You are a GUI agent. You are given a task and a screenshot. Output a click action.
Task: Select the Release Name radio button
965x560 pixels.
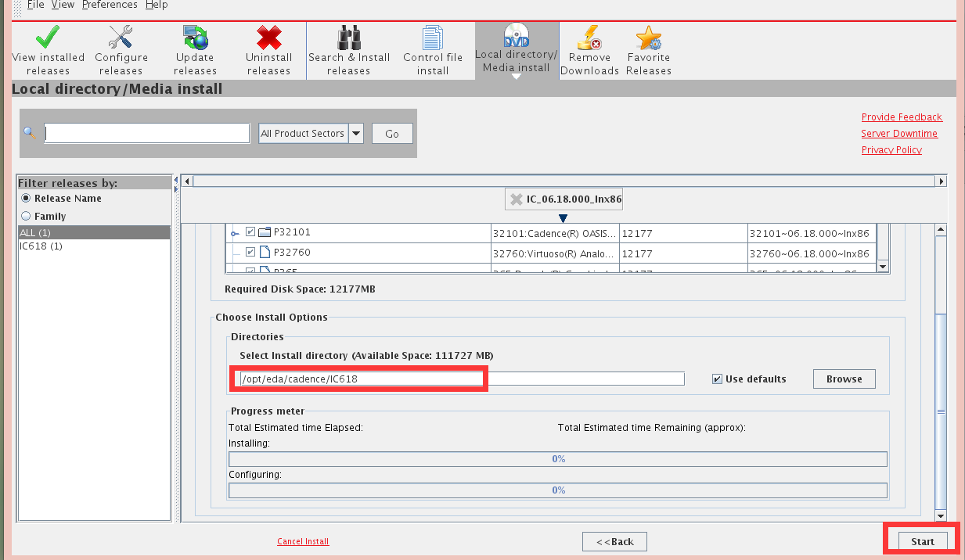[x=27, y=199]
